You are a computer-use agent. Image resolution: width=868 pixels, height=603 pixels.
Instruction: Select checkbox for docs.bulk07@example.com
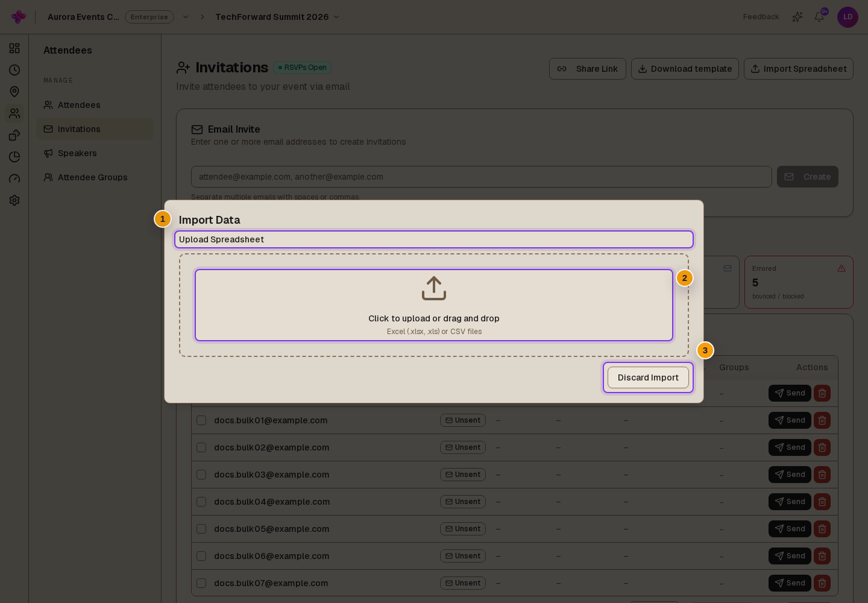tap(201, 583)
